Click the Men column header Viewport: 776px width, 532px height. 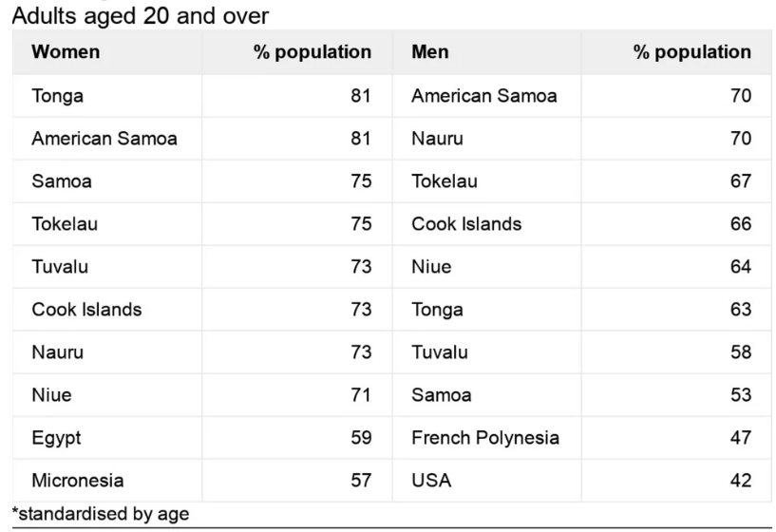pyautogui.click(x=430, y=52)
